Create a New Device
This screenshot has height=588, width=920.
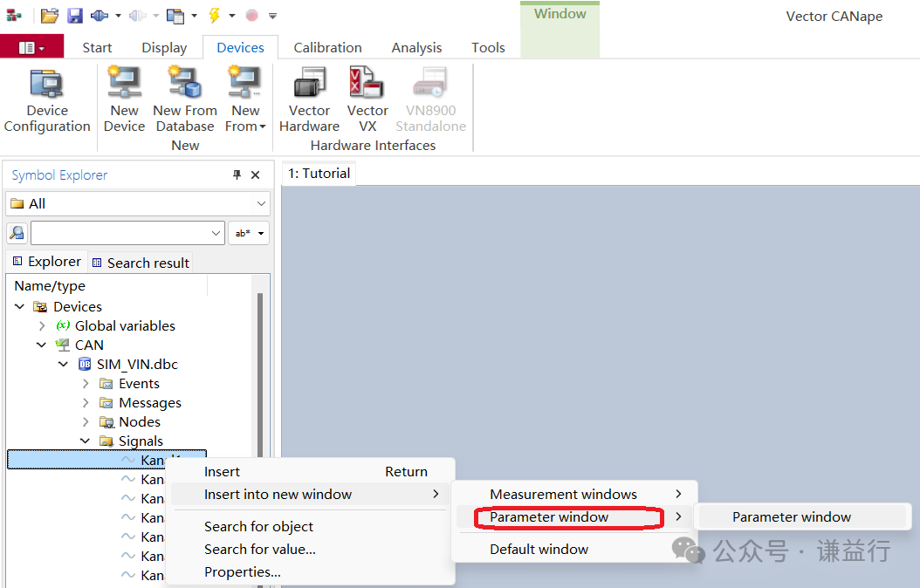(125, 100)
